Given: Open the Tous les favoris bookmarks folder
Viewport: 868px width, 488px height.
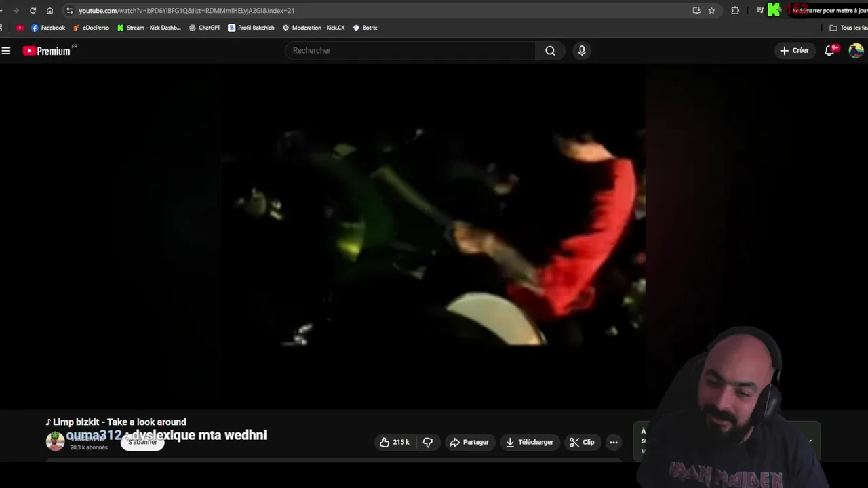Looking at the screenshot, I should [x=849, y=28].
